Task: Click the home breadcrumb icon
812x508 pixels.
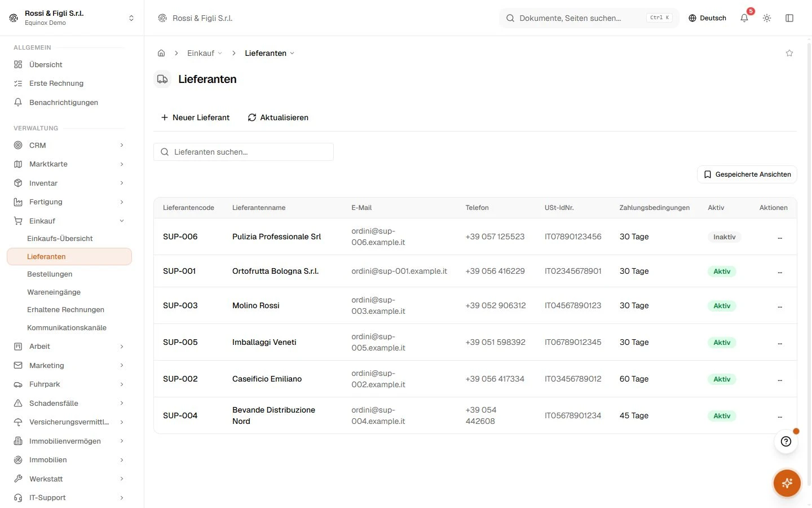Action: 161,53
